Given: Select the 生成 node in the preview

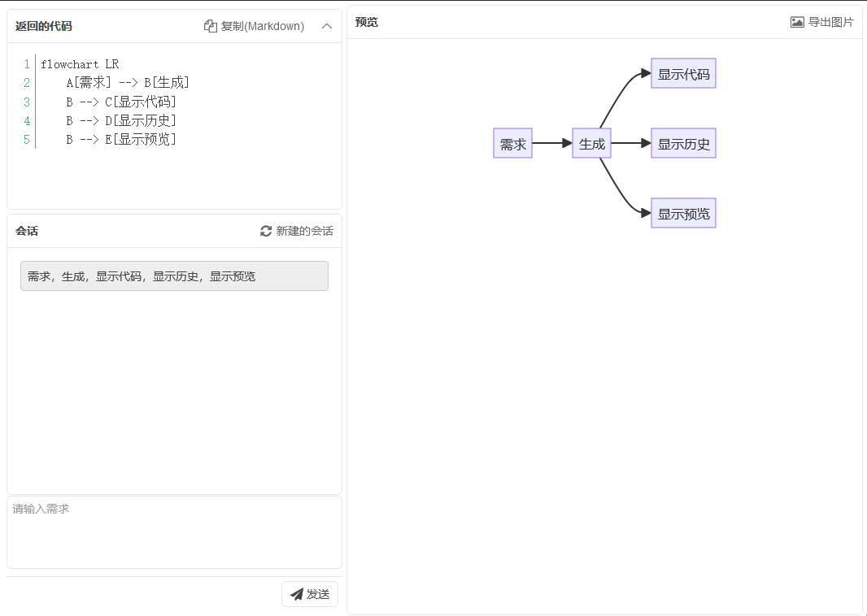Looking at the screenshot, I should pyautogui.click(x=591, y=144).
